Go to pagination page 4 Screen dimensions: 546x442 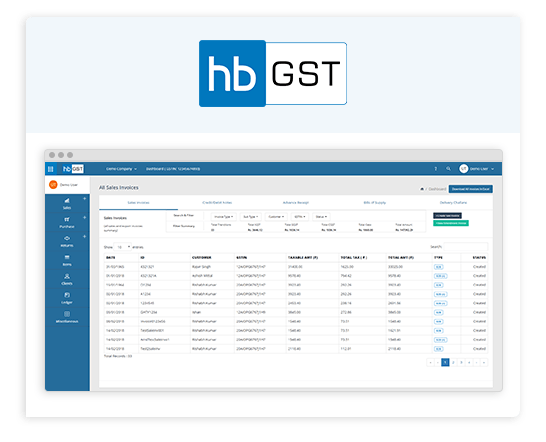pos(469,362)
